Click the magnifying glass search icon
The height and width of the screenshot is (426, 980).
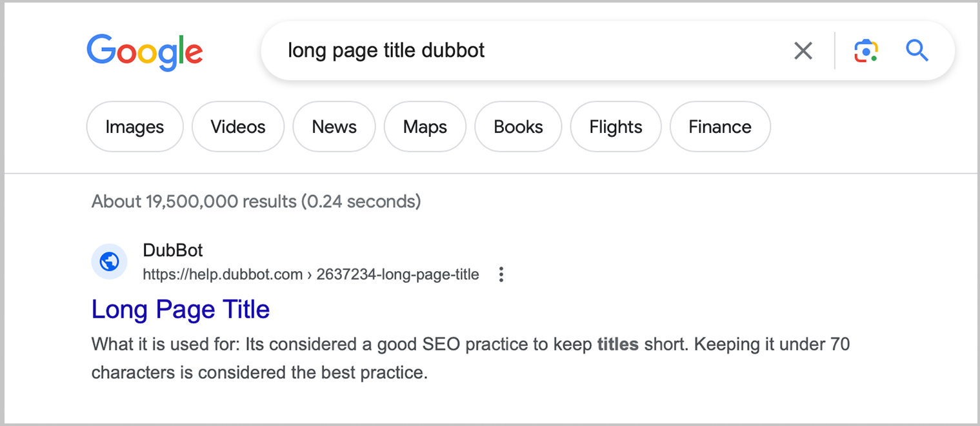(917, 50)
